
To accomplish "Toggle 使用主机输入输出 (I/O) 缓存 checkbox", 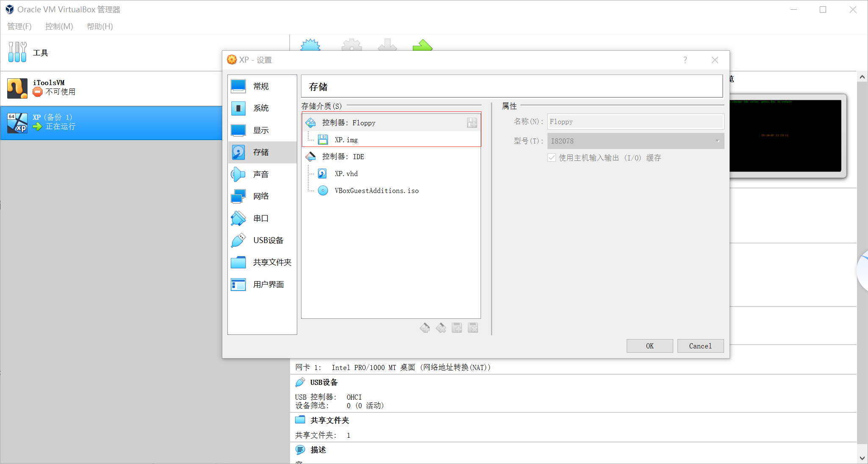I will 552,158.
